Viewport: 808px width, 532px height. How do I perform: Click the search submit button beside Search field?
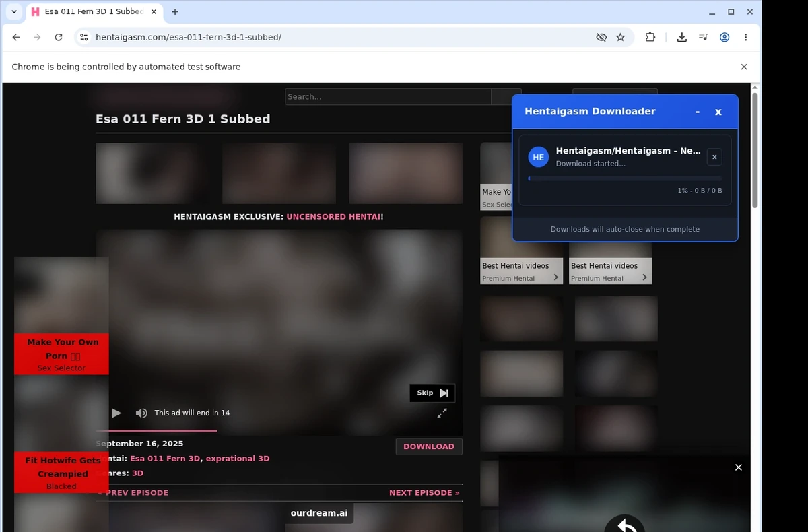(x=506, y=96)
